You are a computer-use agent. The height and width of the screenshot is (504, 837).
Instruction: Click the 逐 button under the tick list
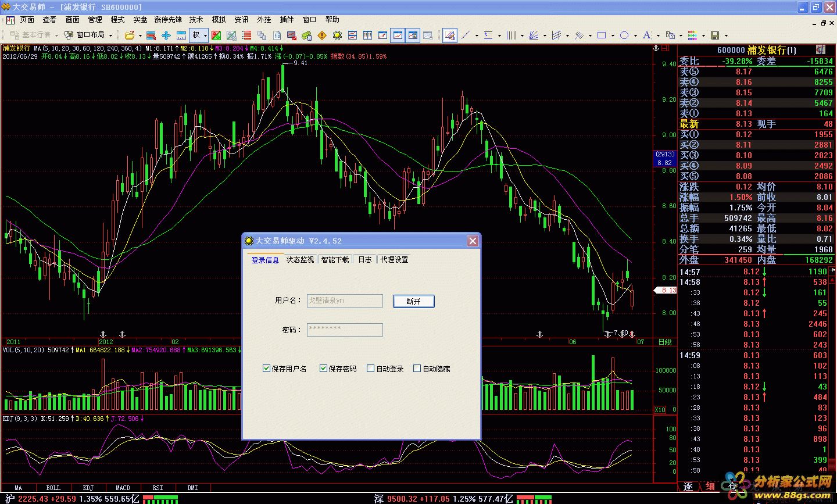coord(689,486)
